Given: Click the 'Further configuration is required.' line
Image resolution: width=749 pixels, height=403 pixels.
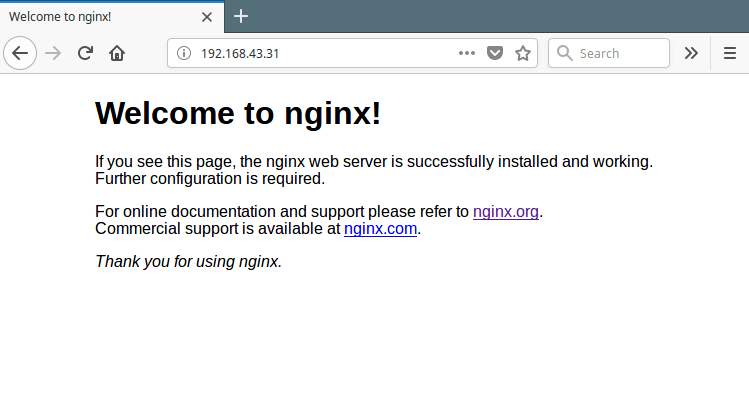Looking at the screenshot, I should tap(210, 179).
